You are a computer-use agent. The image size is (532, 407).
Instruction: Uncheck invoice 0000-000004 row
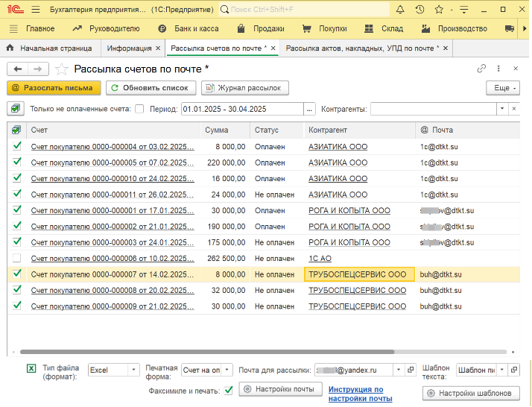click(16, 146)
